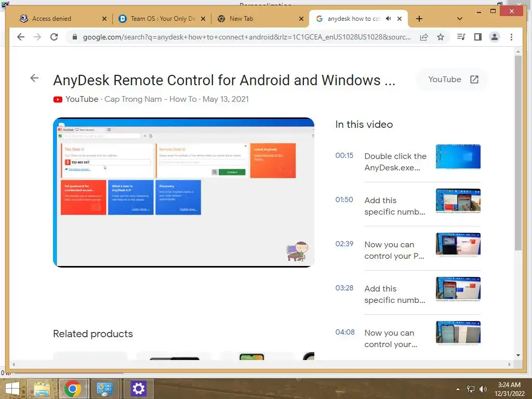The image size is (532, 399).
Task: Click thumbnail for 04:08 chapter
Action: coord(458,333)
